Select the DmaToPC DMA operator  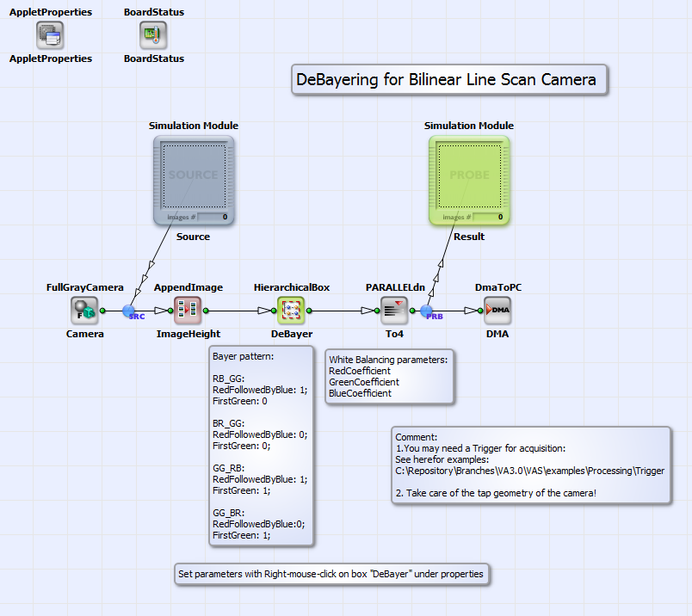click(x=497, y=310)
